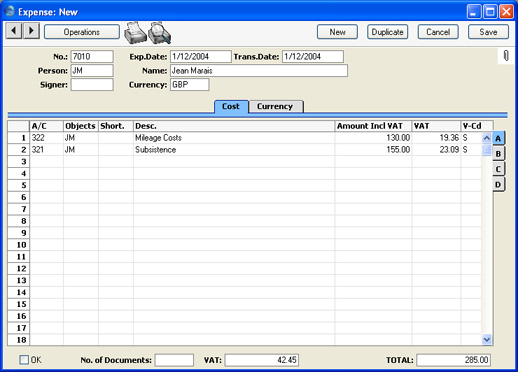
Task: Switch to the Cost tab
Action: point(231,106)
